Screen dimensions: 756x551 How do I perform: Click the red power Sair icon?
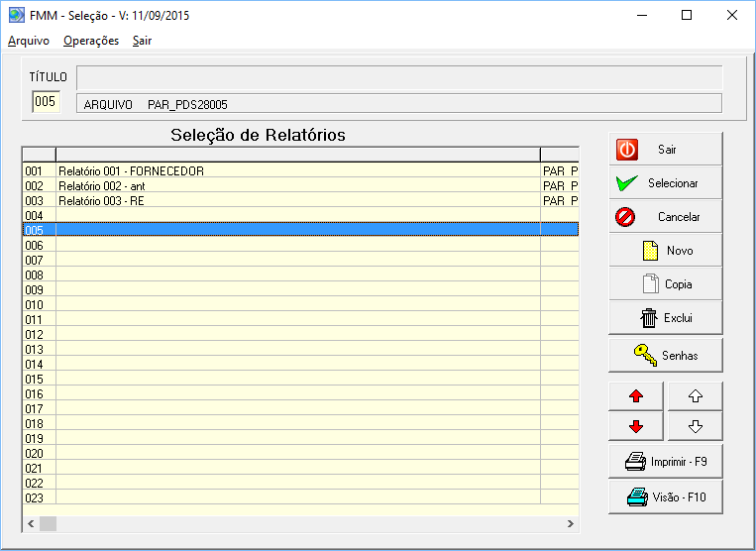click(x=627, y=150)
